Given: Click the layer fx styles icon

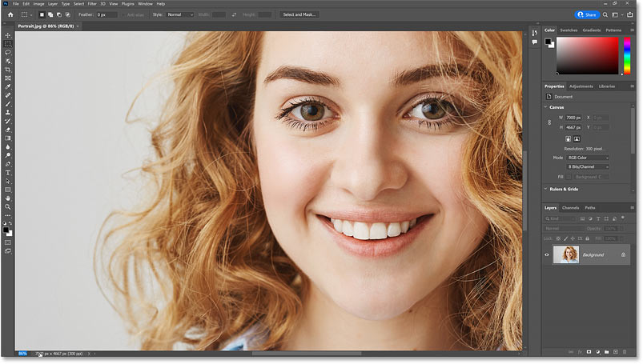Looking at the screenshot, I should [580, 352].
